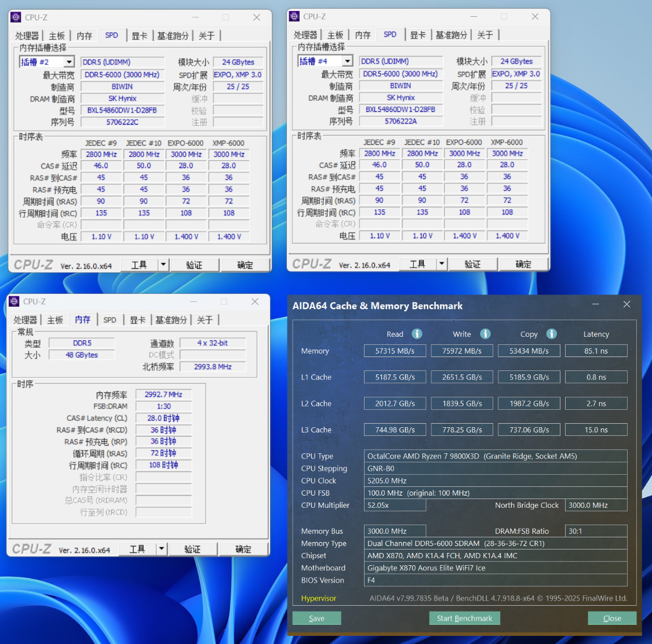Click 工具 button in memory CPU-Z window

(137, 549)
